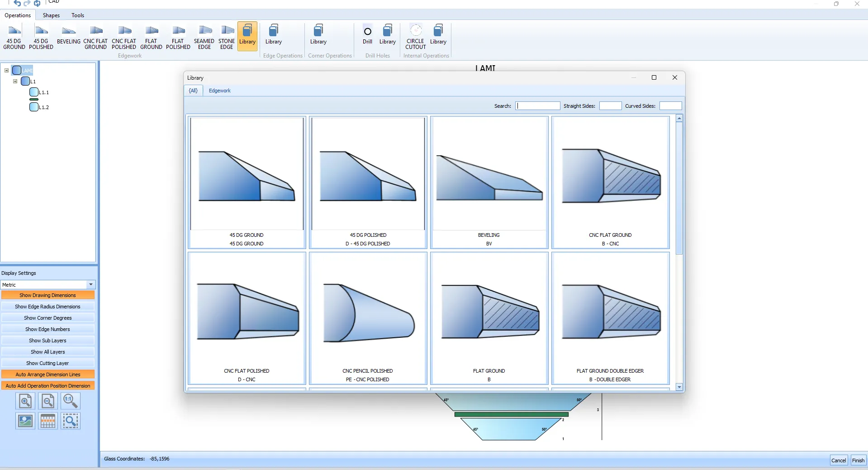Click the picture image icon button
This screenshot has width=868, height=470.
25,421
